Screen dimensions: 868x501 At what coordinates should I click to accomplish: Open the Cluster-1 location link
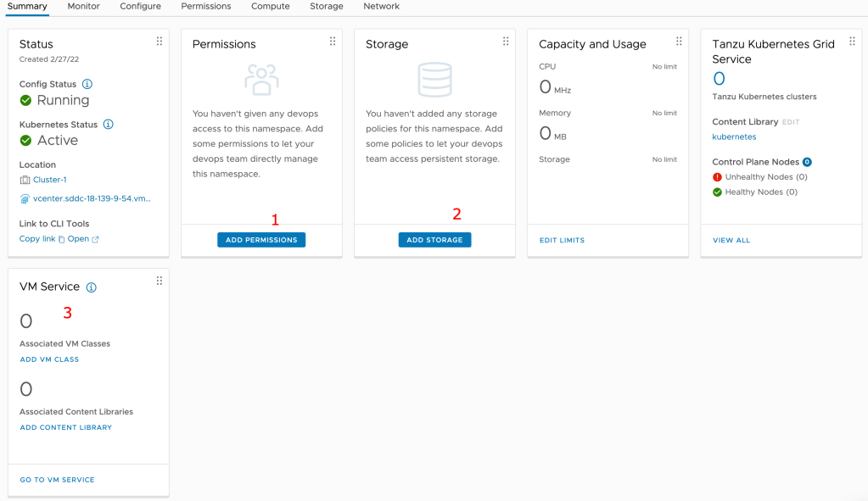point(49,180)
